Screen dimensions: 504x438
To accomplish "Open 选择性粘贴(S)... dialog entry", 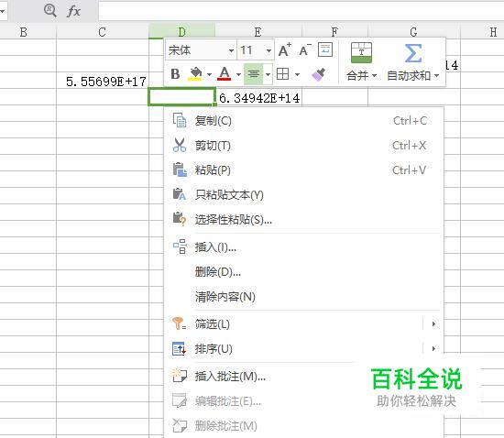I will click(x=303, y=220).
